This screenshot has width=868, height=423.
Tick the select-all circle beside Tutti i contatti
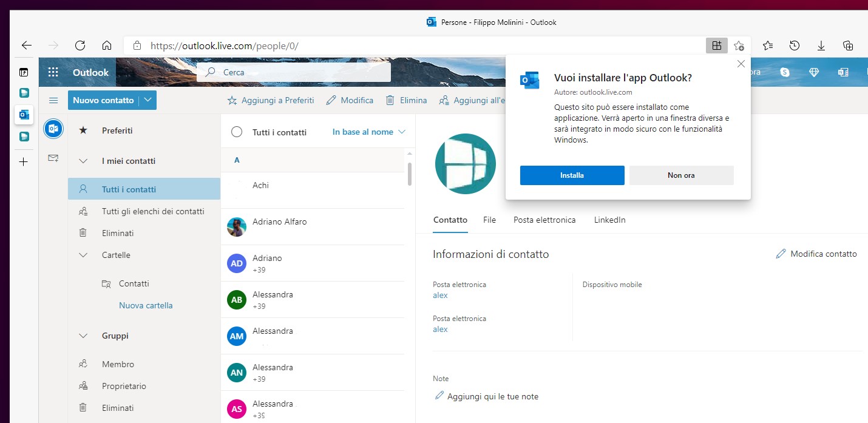[237, 132]
